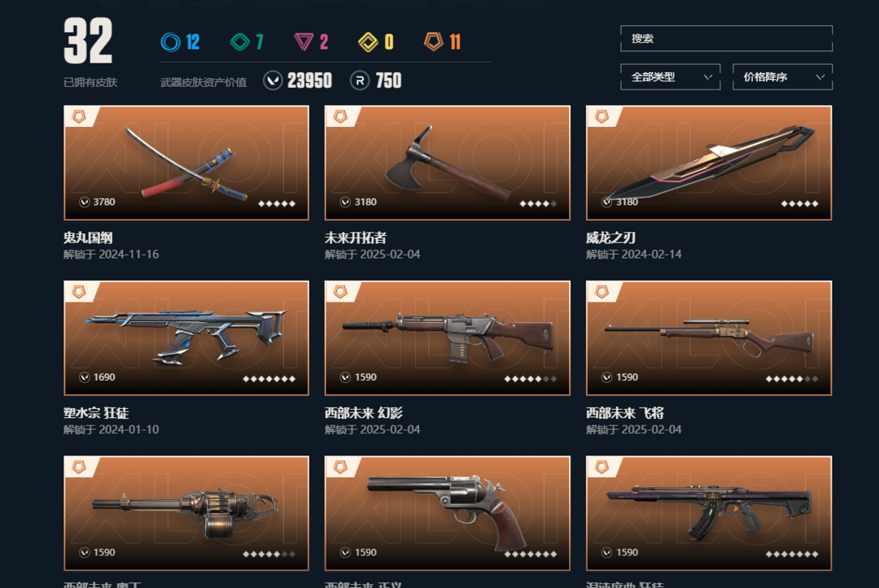
Task: Click the arrow in 价格降序 dropdown
Action: click(x=820, y=76)
